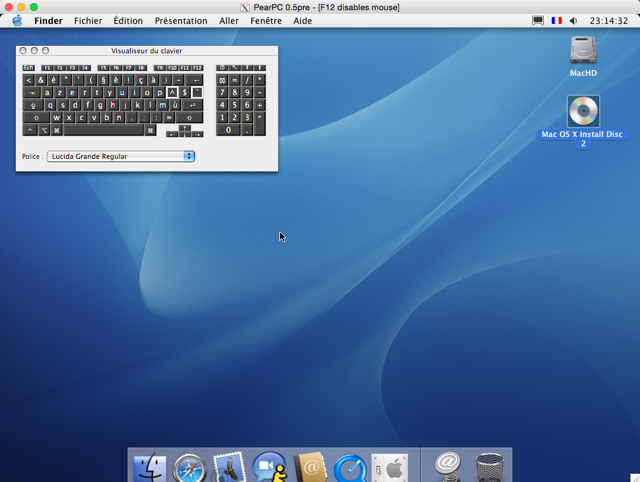Click the tab key in keyboard viewer
This screenshot has height=482, width=640.
coord(32,92)
